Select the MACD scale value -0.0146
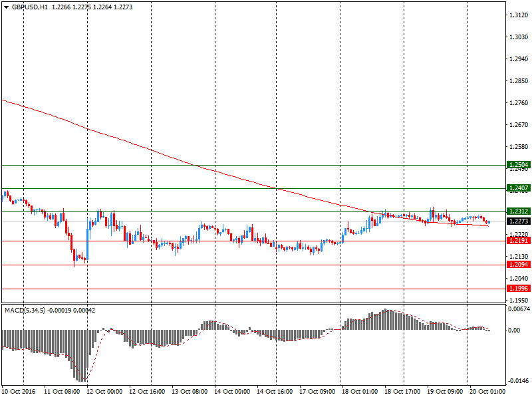The image size is (532, 399). point(519,381)
